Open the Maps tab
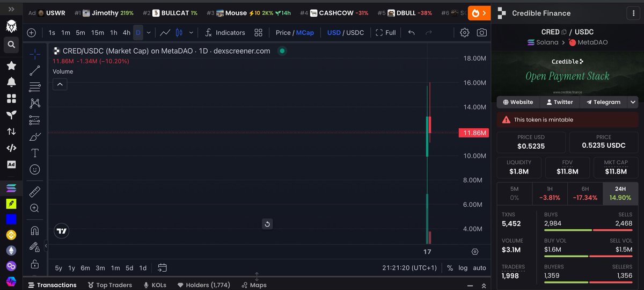This screenshot has width=644, height=290. pos(254,285)
